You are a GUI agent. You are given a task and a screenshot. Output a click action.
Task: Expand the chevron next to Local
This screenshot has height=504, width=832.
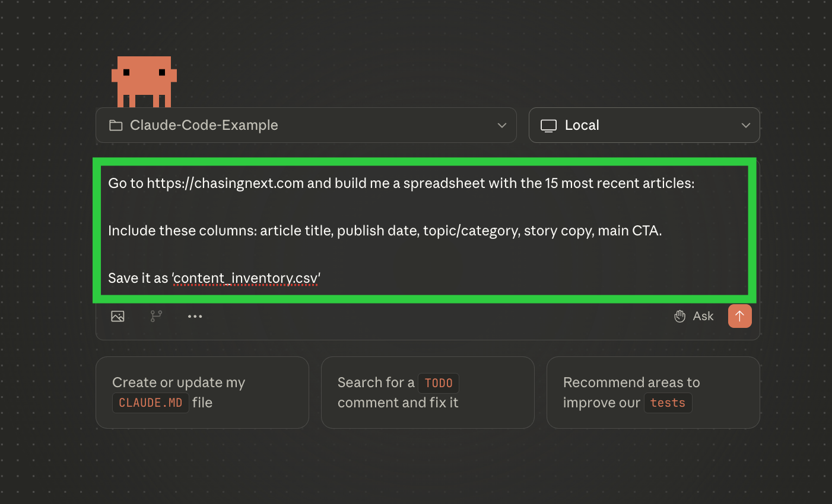click(x=746, y=125)
